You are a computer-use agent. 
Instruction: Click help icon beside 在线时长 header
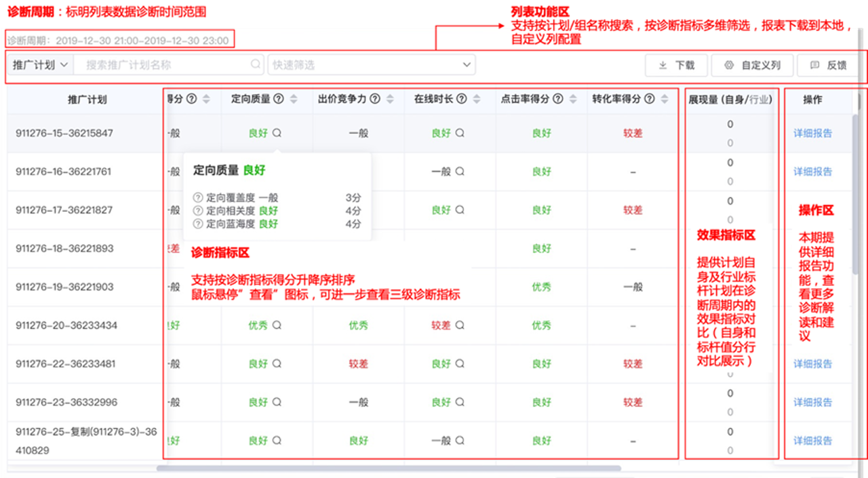click(462, 99)
